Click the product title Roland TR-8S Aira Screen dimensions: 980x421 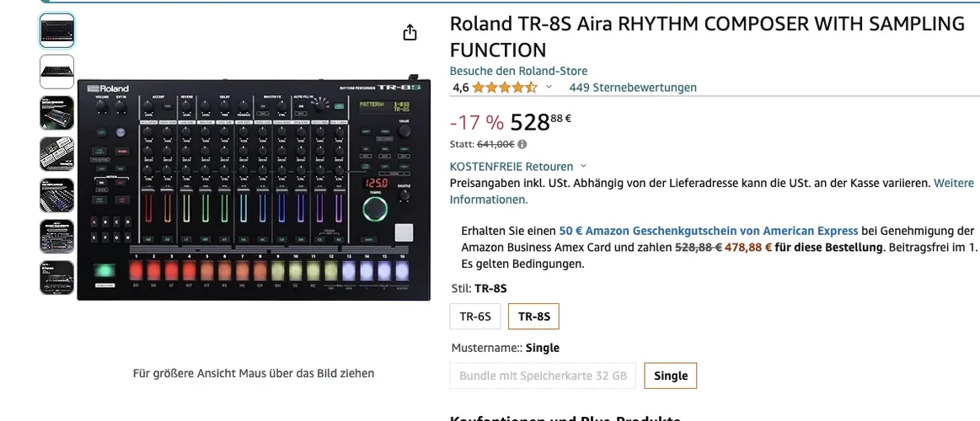(707, 36)
